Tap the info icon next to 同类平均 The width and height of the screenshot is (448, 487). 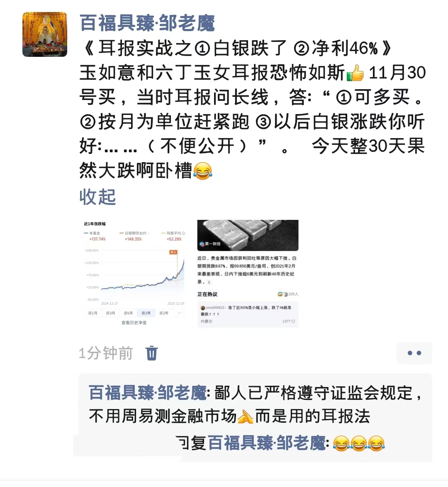(184, 233)
